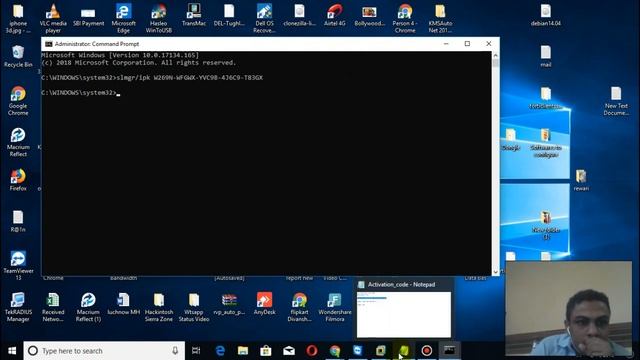Select the R@1n file icon
Image resolution: width=640 pixels, height=360 pixels.
[18, 221]
